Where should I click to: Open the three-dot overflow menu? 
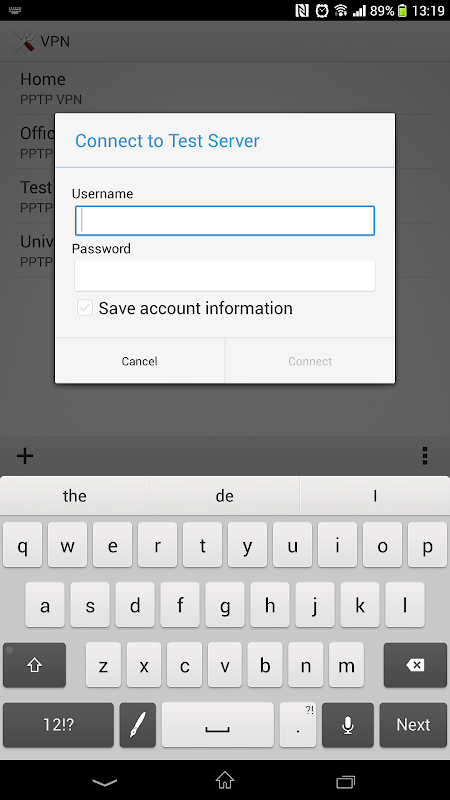click(x=425, y=456)
